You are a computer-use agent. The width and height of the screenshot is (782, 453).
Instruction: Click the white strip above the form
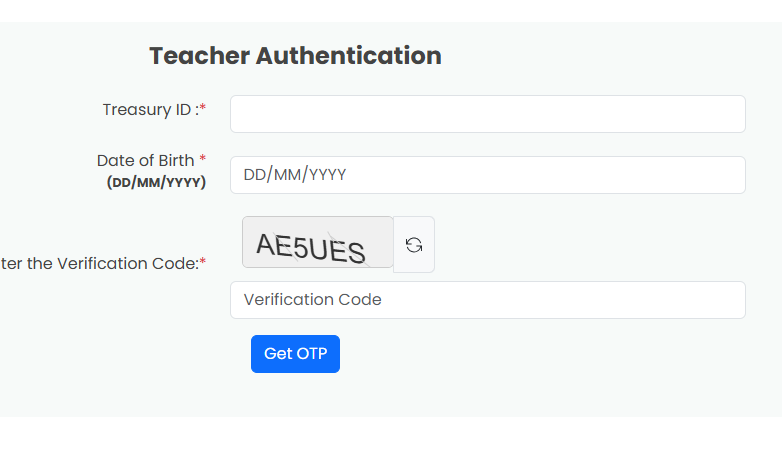[x=391, y=10]
